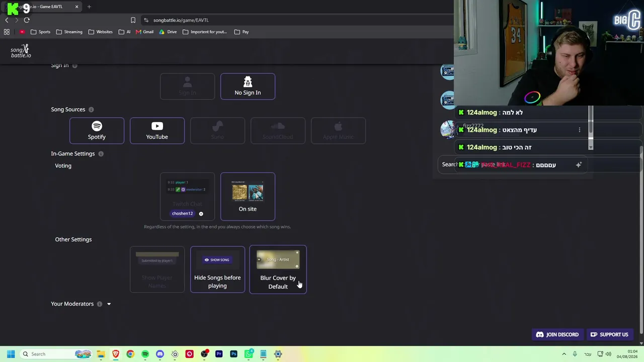Reload the page with the refresh icon
The height and width of the screenshot is (362, 644).
coord(27,20)
